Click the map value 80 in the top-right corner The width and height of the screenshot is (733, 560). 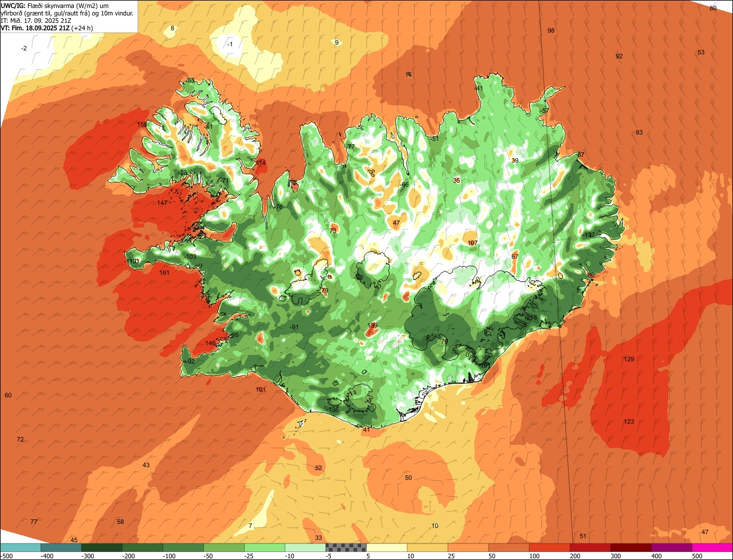click(713, 8)
